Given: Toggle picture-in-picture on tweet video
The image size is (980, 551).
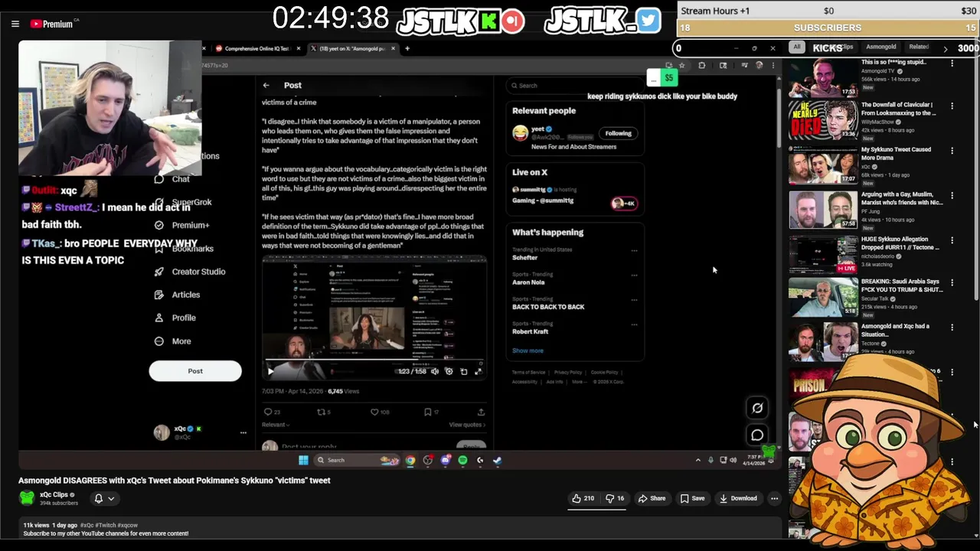Looking at the screenshot, I should (x=463, y=371).
